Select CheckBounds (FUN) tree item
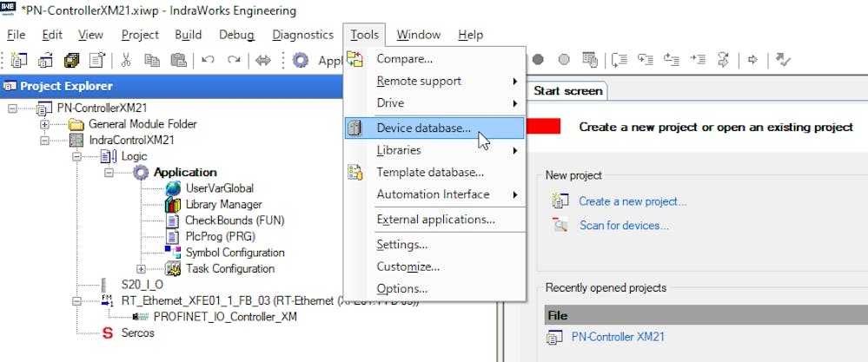 point(235,220)
